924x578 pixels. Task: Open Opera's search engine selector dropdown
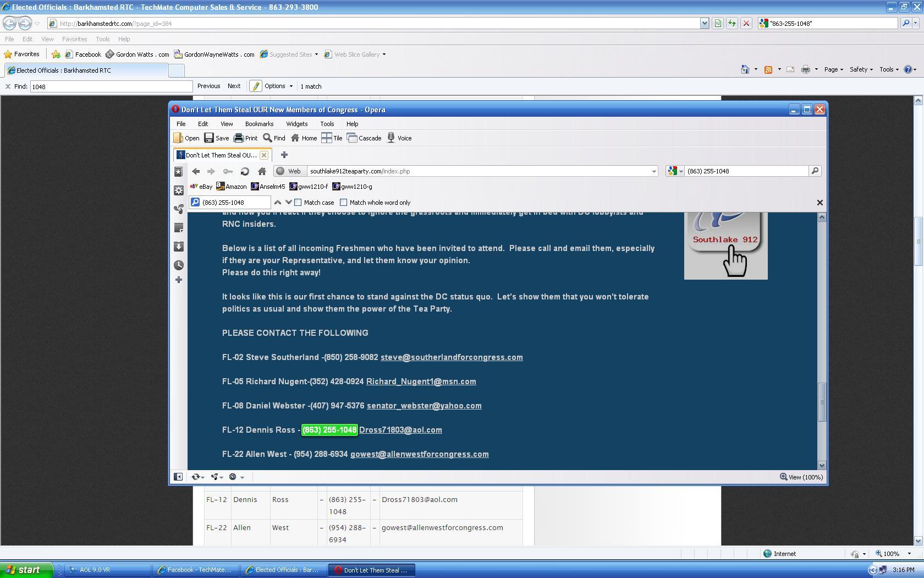click(x=675, y=171)
